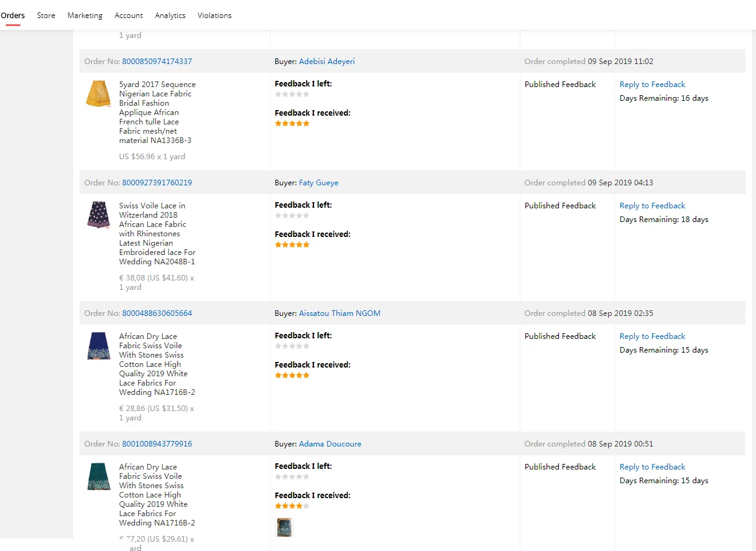Open order number 8000488630605664
Image resolution: width=756 pixels, height=551 pixels.
157,313
